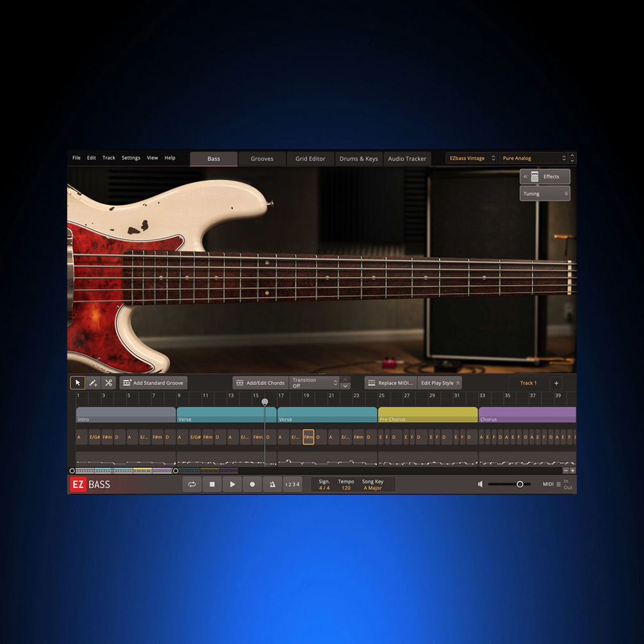Click the timeline playhead marker
The height and width of the screenshot is (644, 644).
pyautogui.click(x=265, y=402)
